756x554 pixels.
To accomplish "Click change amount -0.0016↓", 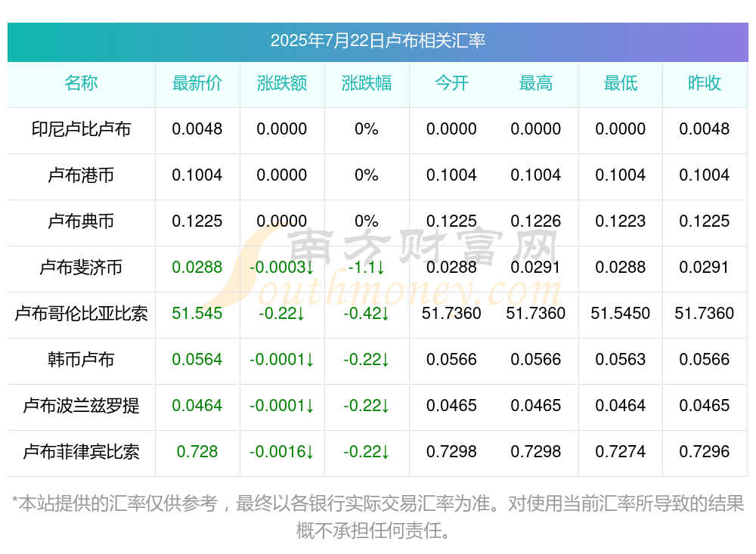I will (x=282, y=452).
